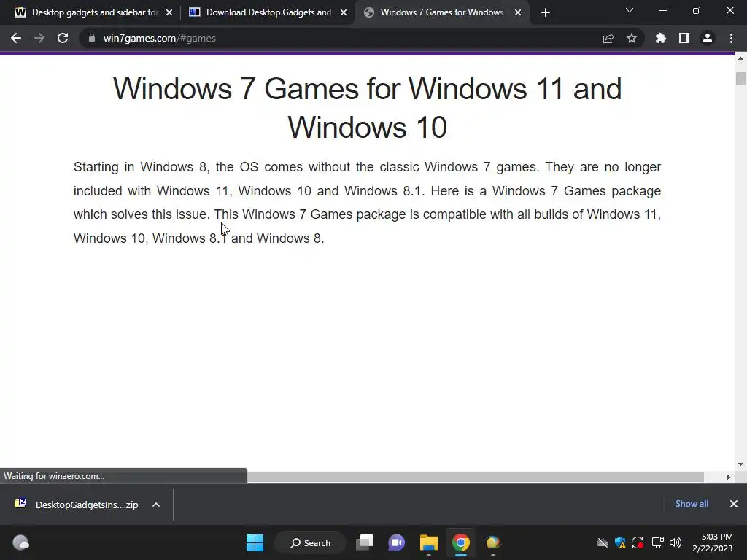Image resolution: width=747 pixels, height=560 pixels.
Task: Close the Windows 7 Games tab
Action: pos(518,12)
